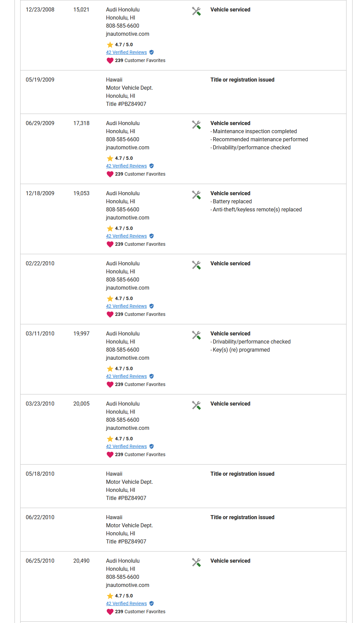Click the heart icon in 12/18/2009 entry
The image size is (364, 623).
[x=110, y=244]
